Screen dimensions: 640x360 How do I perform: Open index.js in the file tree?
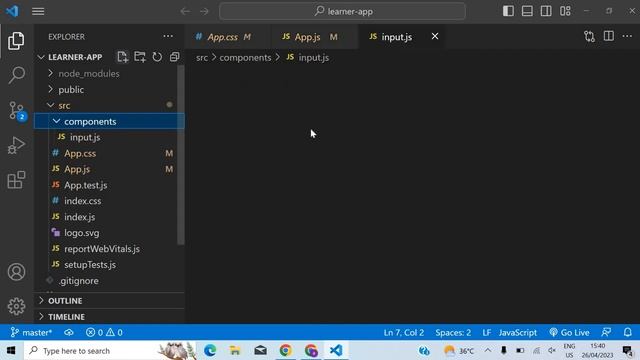109,217
